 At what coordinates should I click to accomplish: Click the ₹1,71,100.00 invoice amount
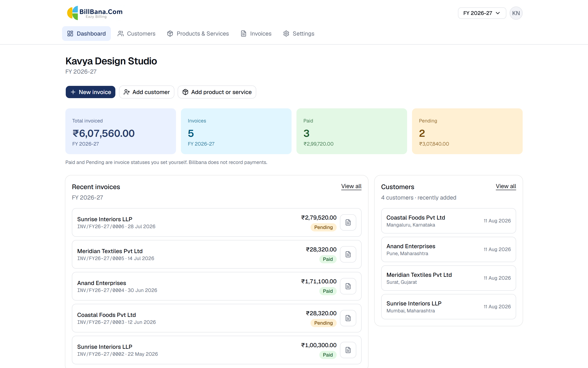coord(319,281)
